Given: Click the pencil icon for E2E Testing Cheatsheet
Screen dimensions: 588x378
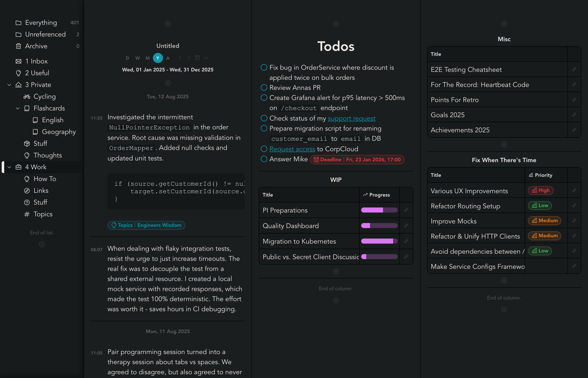Looking at the screenshot, I should point(574,70).
